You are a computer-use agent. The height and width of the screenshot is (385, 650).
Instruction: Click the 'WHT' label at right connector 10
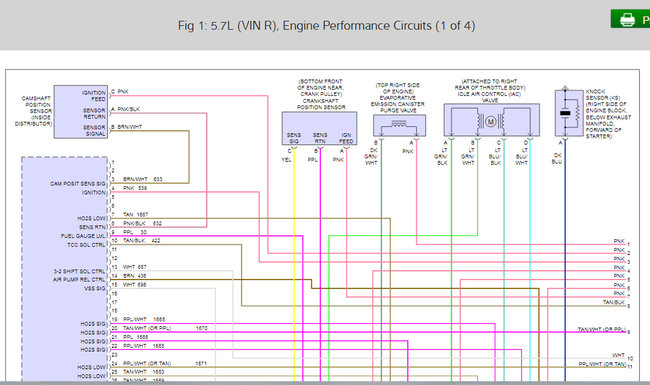(x=618, y=356)
